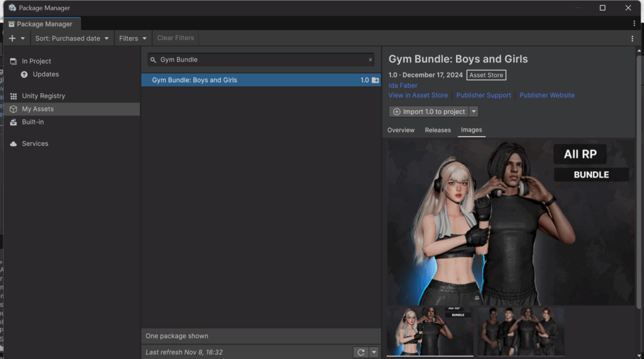Viewport: 644px width, 359px height.
Task: Click the download icon on Gym Bundle row
Action: [375, 80]
